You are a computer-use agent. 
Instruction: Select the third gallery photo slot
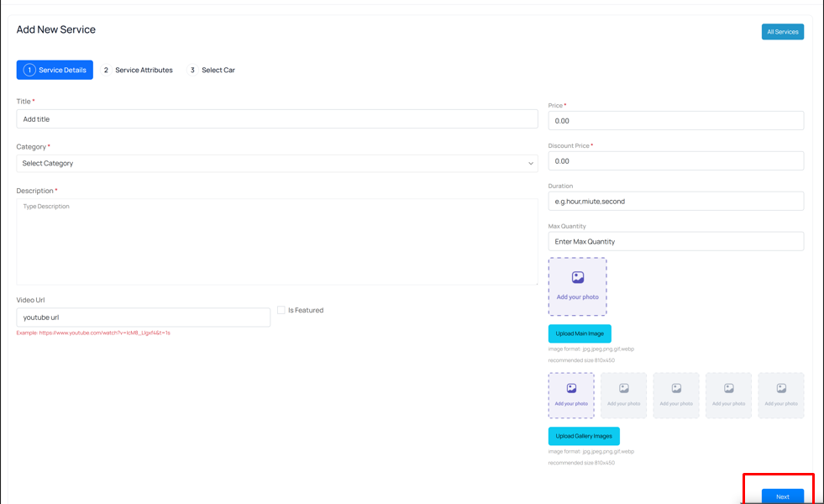coord(676,395)
